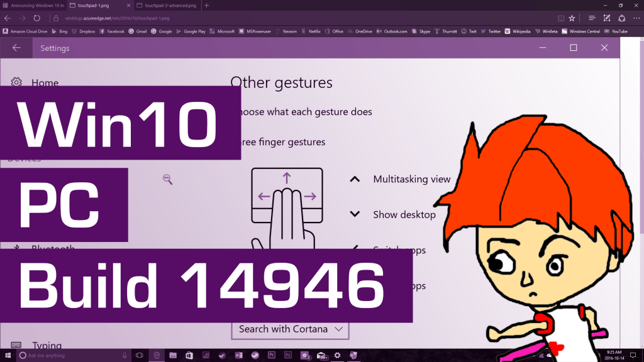Switch to touchpad-2-advanced.png tab

click(167, 5)
